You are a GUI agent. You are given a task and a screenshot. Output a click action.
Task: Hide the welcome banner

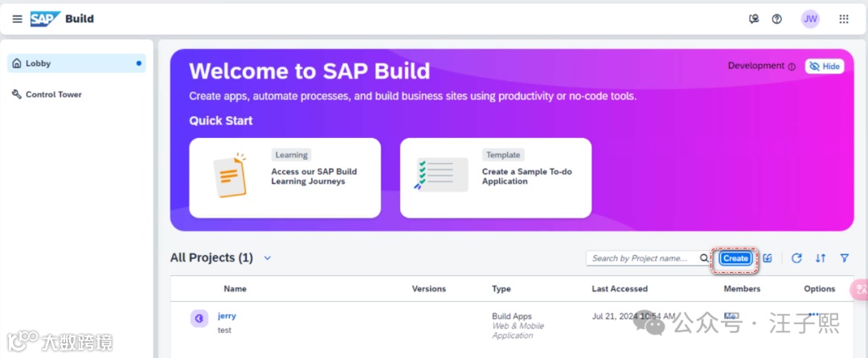point(825,66)
